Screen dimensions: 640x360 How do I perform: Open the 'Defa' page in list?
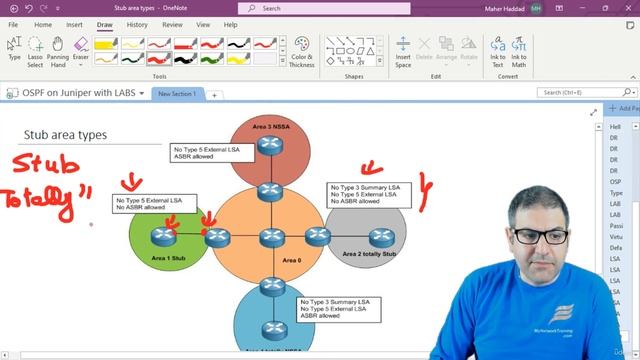[x=616, y=248]
